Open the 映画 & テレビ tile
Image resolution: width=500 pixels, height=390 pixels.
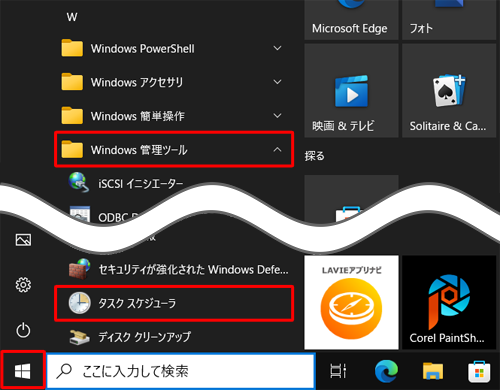[x=351, y=91]
